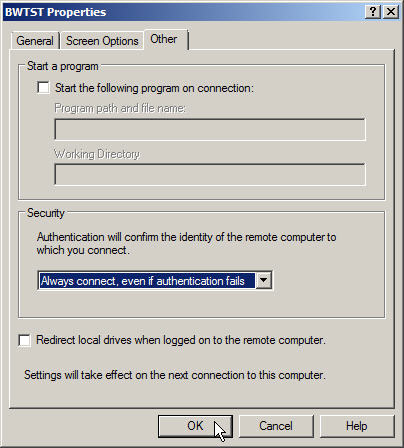The image size is (404, 448).
Task: Open the Screen Options tab
Action: [x=102, y=41]
